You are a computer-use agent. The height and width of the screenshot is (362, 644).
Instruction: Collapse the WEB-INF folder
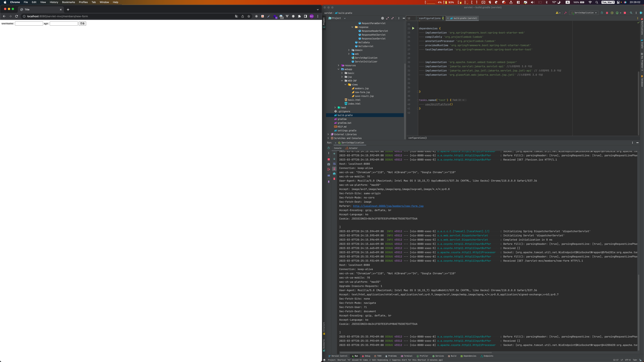pos(342,81)
